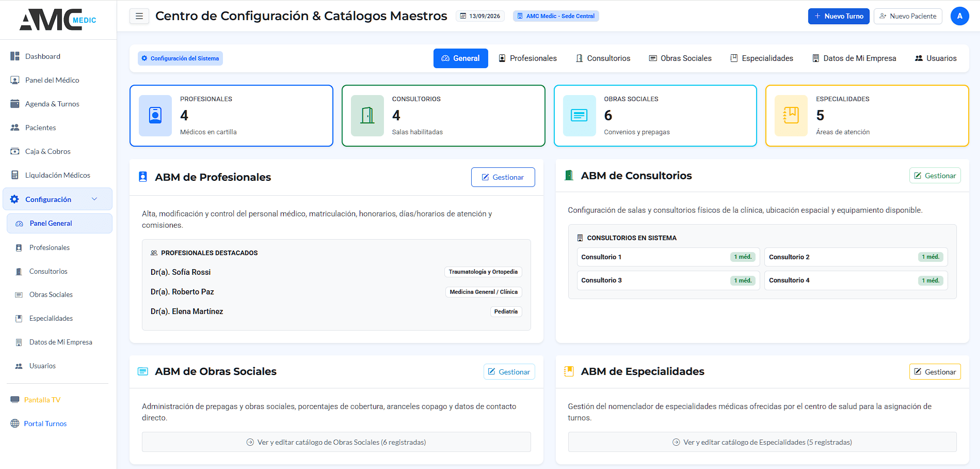
Task: Open Portal Turnos link
Action: [x=45, y=424]
